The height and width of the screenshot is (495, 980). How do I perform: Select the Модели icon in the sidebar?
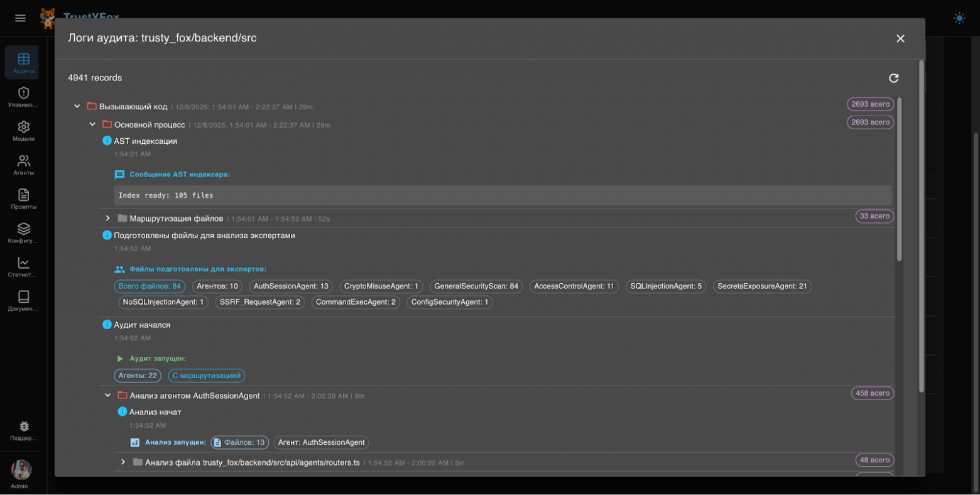point(23,131)
